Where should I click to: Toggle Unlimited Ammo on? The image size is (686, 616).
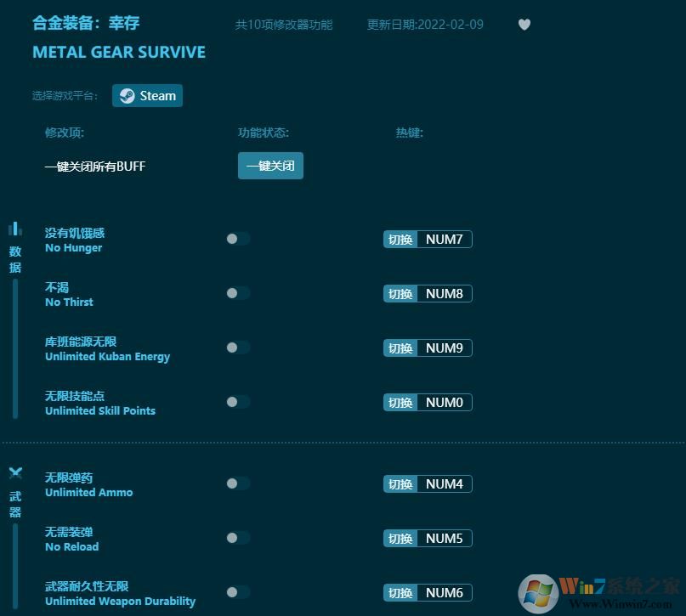[x=238, y=483]
